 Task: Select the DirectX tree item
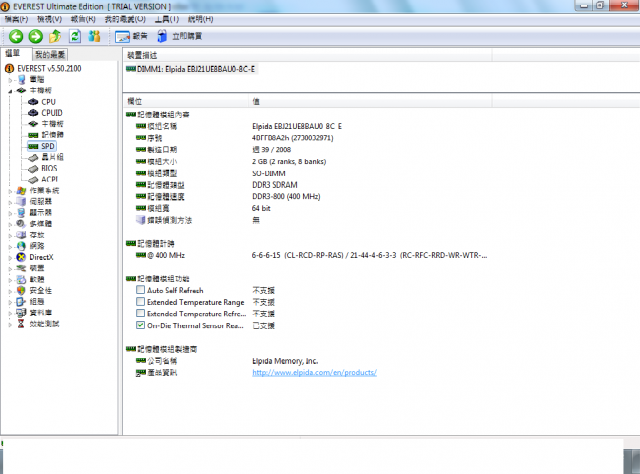(41, 257)
